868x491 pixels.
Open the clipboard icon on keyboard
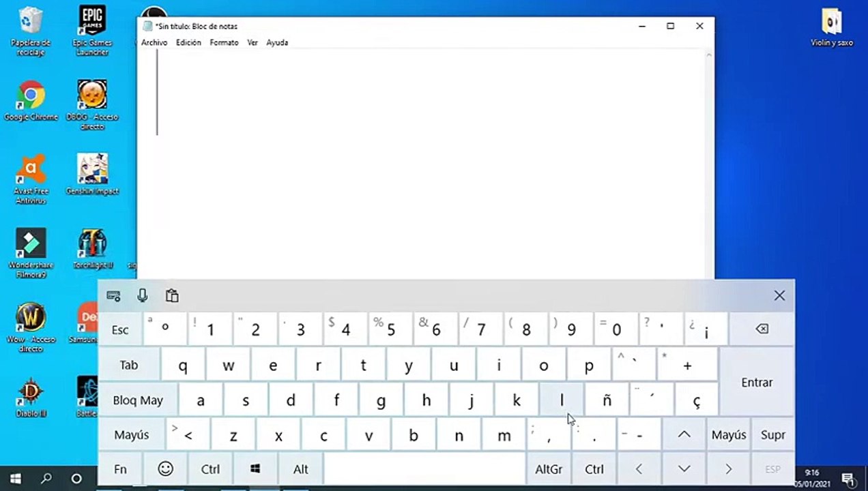click(x=172, y=295)
